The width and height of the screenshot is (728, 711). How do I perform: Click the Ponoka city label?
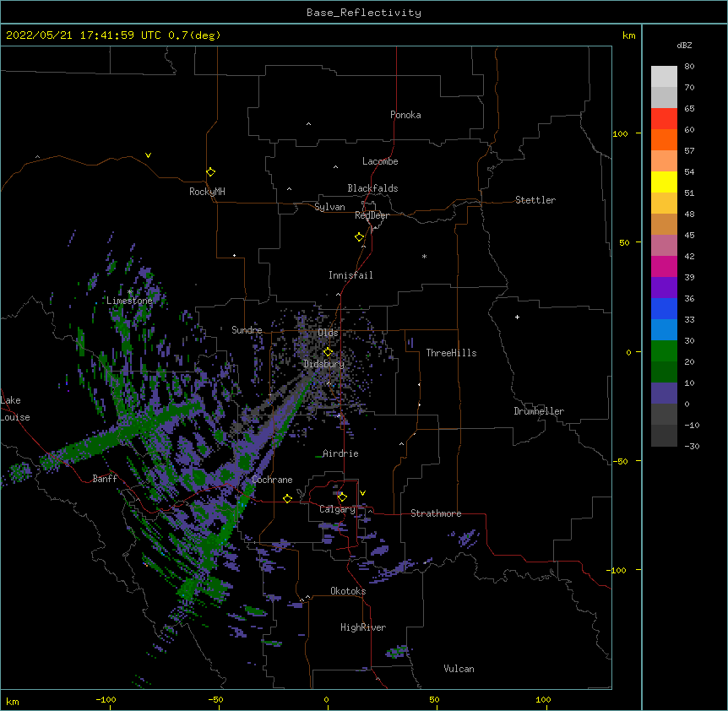(405, 115)
